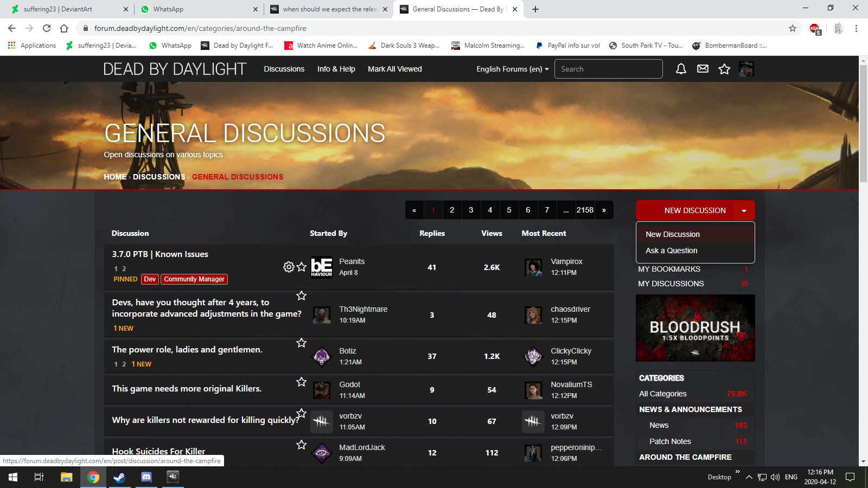Viewport: 868px width, 488px height.
Task: Open the inbox envelope icon
Action: click(x=703, y=69)
